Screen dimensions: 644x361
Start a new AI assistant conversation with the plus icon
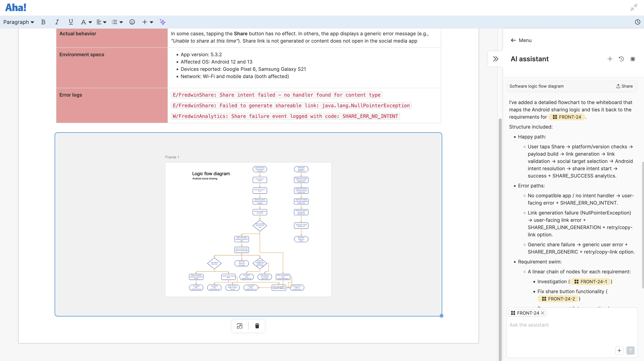pos(610,59)
